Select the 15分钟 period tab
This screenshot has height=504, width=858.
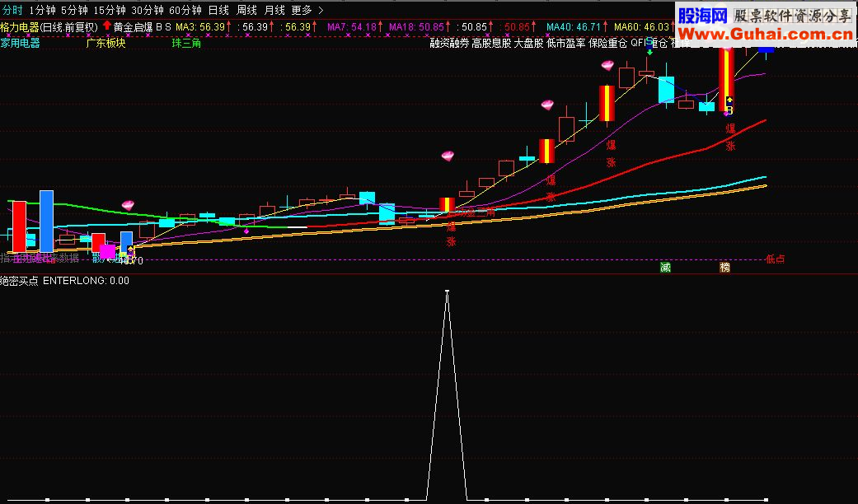click(x=110, y=10)
